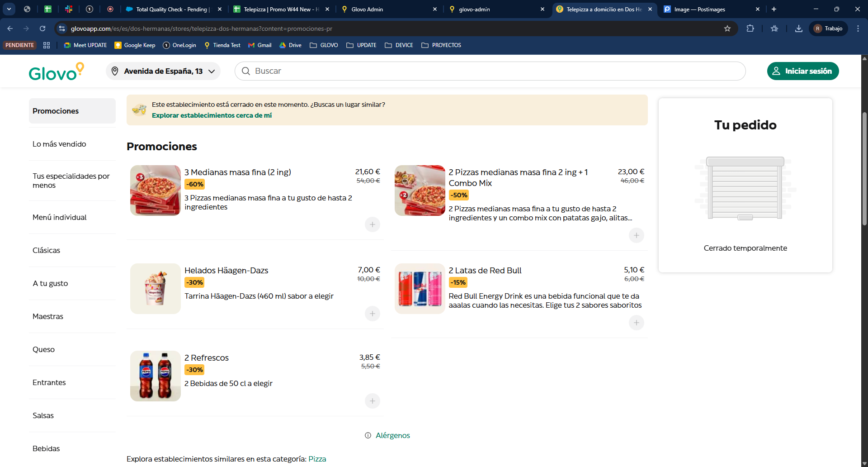This screenshot has width=868, height=467.
Task: Open browser downloads icon
Action: (x=799, y=29)
